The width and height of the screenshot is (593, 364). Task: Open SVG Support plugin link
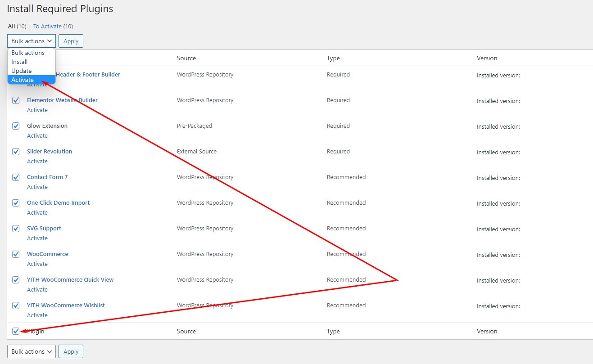pyautogui.click(x=44, y=228)
